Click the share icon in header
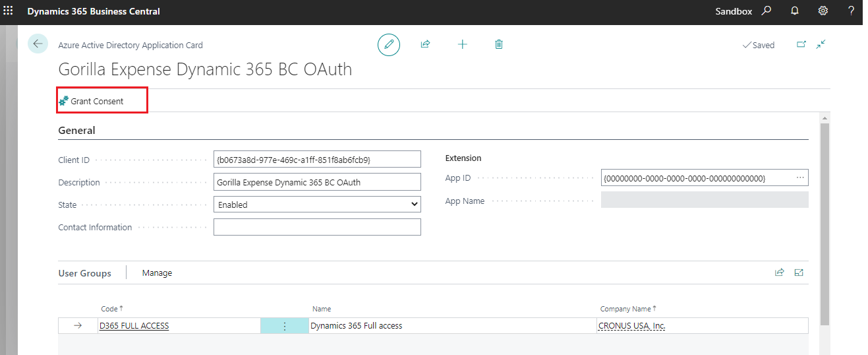 [425, 44]
